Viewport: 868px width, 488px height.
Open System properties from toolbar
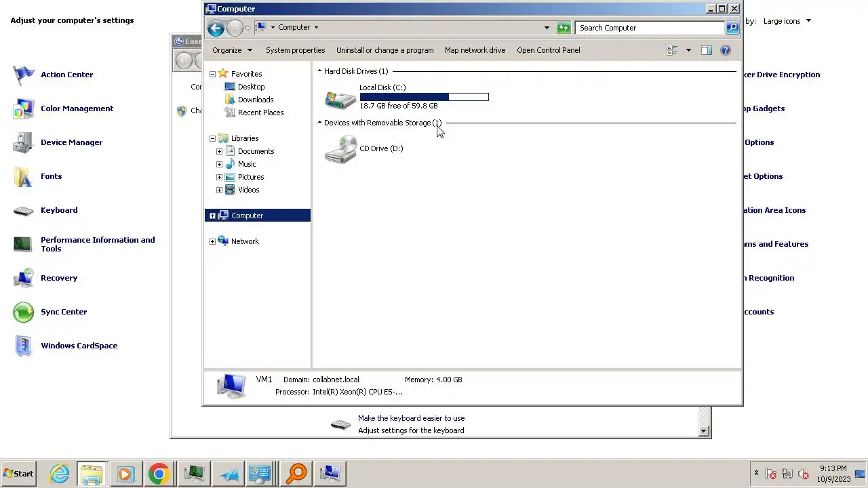(295, 50)
